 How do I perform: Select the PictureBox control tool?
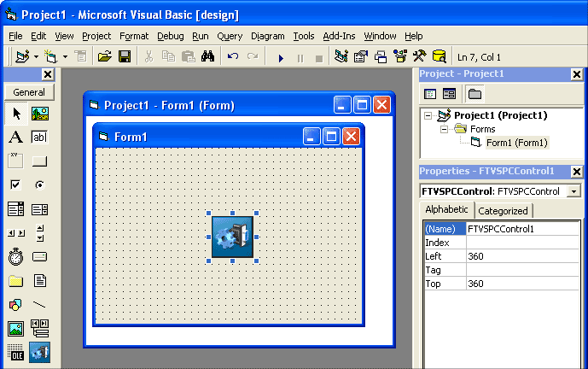[x=40, y=114]
